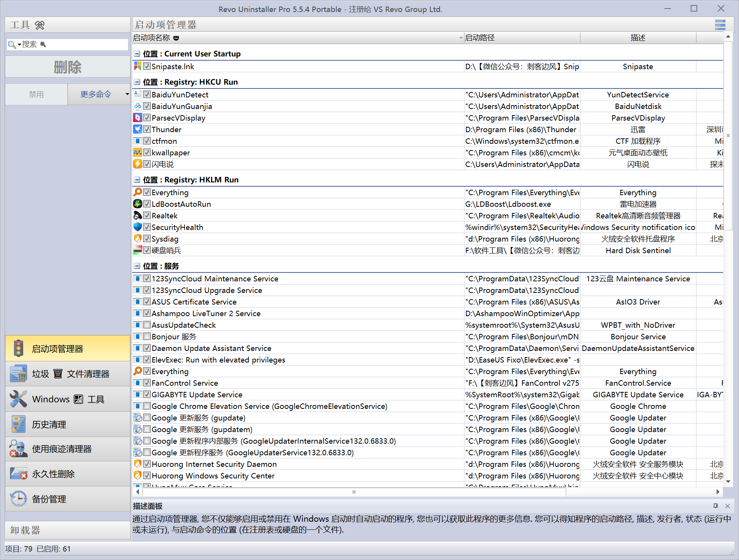Screen dimensions: 739x560
Task: Uncheck GIGABYTE Update Service checkbox
Action: [147, 394]
